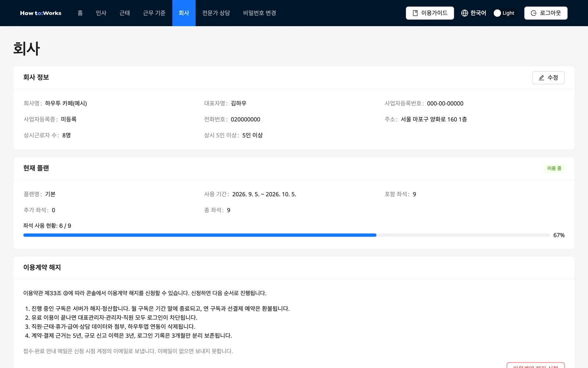Click 수정 to edit company info
This screenshot has height=368, width=588.
(x=548, y=78)
